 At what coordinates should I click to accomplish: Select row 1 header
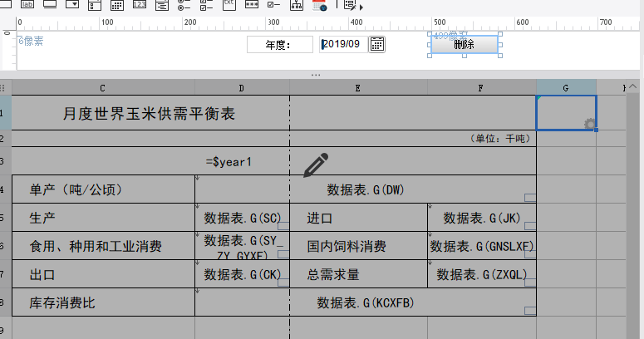coord(5,113)
